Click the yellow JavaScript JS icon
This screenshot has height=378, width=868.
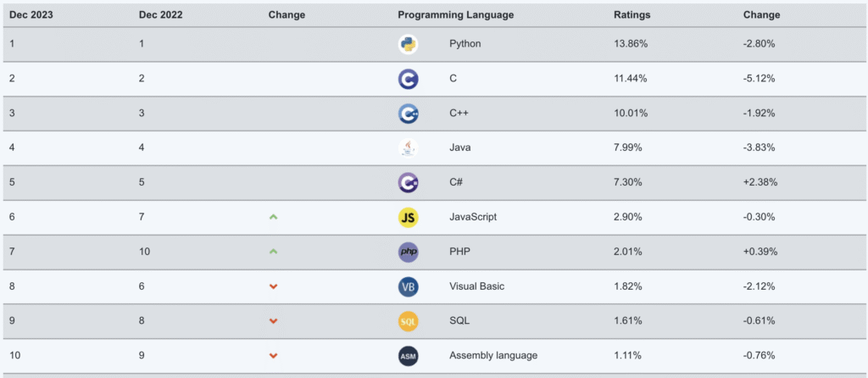click(409, 217)
